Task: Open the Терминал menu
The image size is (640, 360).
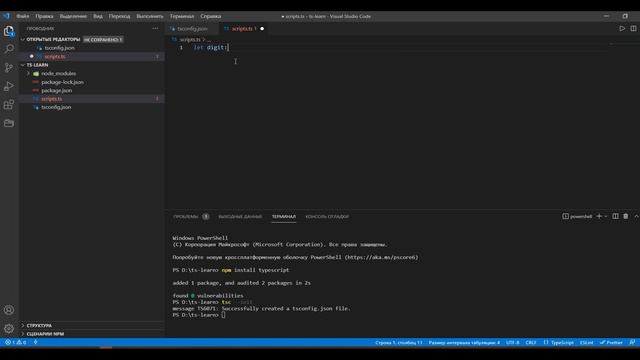Action: (x=182, y=16)
